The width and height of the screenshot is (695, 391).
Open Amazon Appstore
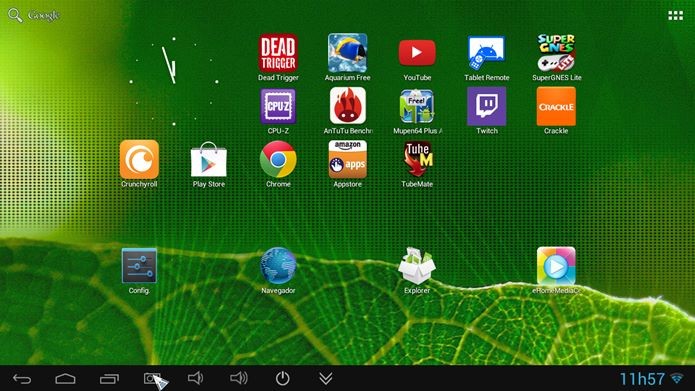[348, 160]
